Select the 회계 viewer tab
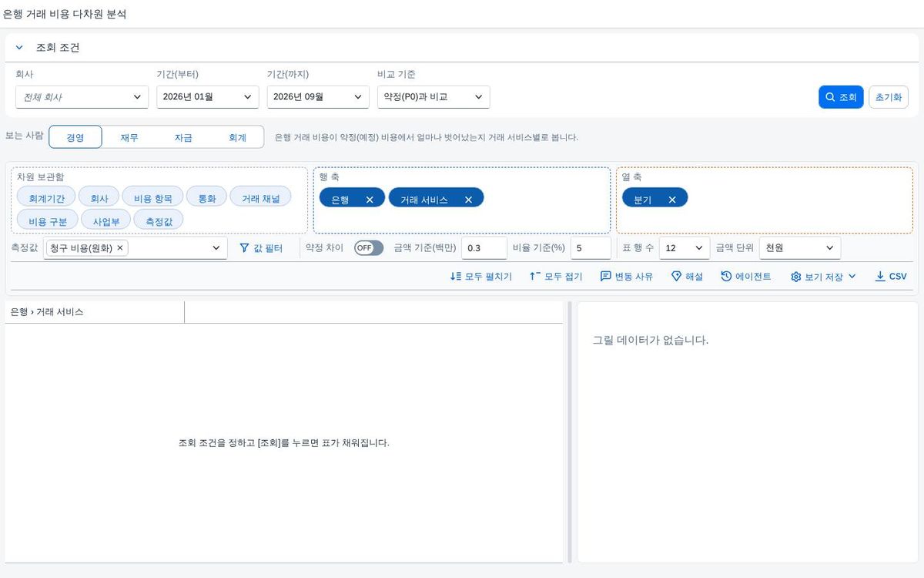Image resolution: width=924 pixels, height=578 pixels. 237,137
